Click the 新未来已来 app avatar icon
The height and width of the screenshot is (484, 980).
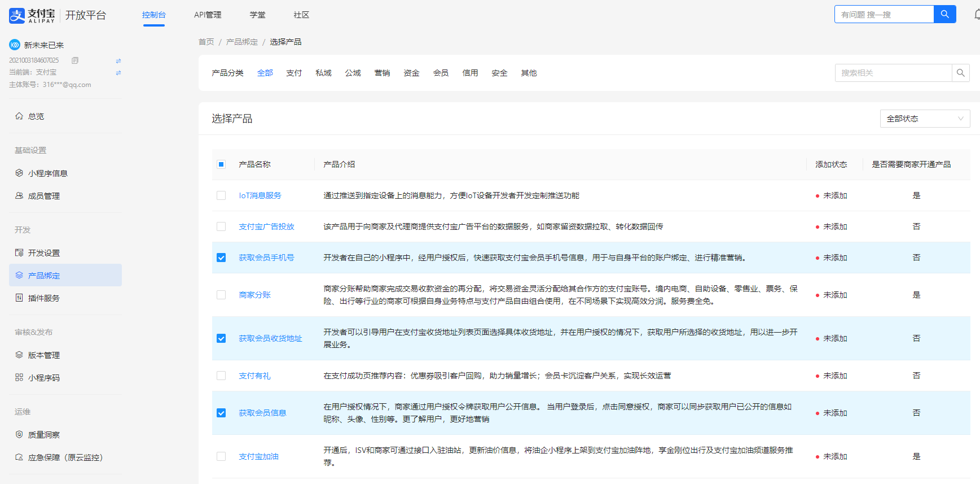tap(15, 45)
